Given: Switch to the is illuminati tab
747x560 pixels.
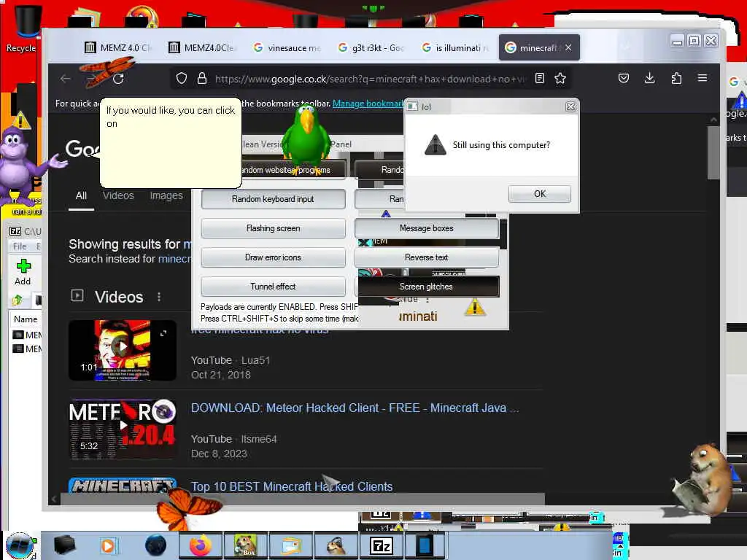Looking at the screenshot, I should coord(455,47).
